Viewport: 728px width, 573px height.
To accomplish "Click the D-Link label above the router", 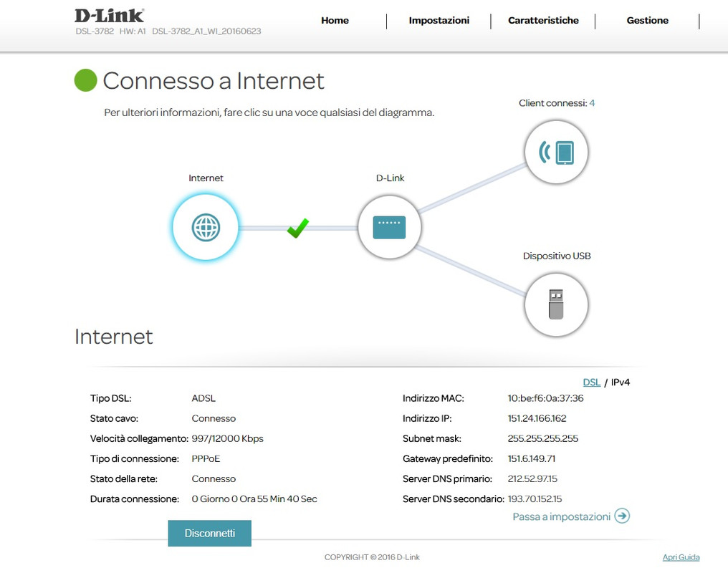I will click(x=390, y=178).
